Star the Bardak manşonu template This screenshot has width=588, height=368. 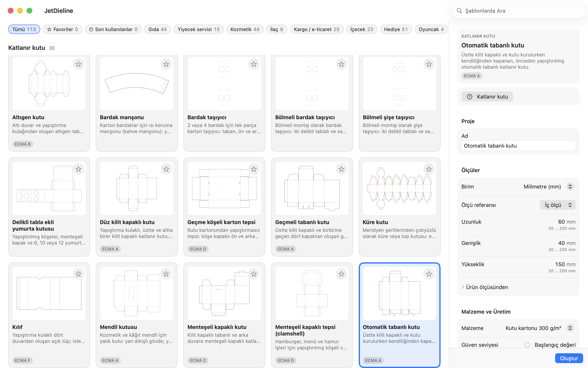coord(166,64)
